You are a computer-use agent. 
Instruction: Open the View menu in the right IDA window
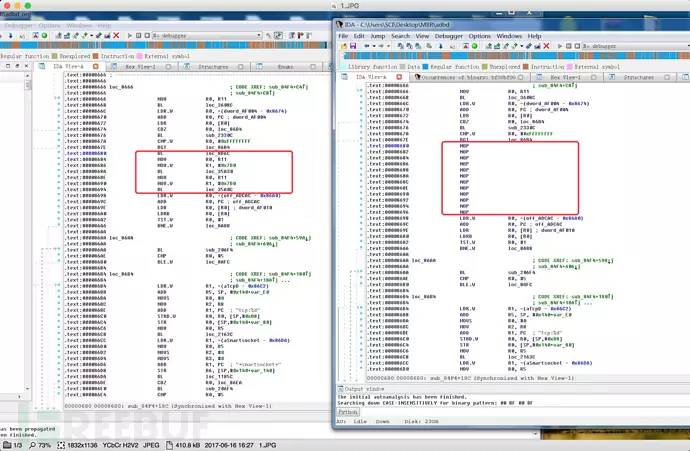click(422, 36)
